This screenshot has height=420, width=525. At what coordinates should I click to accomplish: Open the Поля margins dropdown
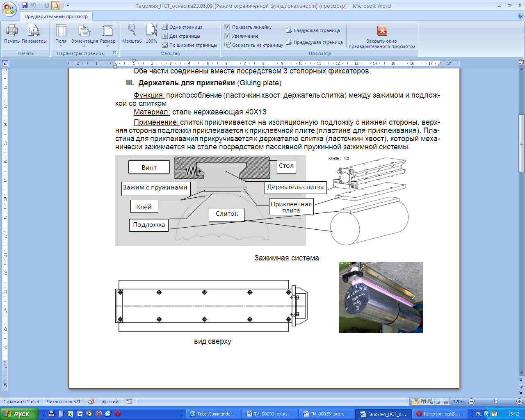(61, 35)
